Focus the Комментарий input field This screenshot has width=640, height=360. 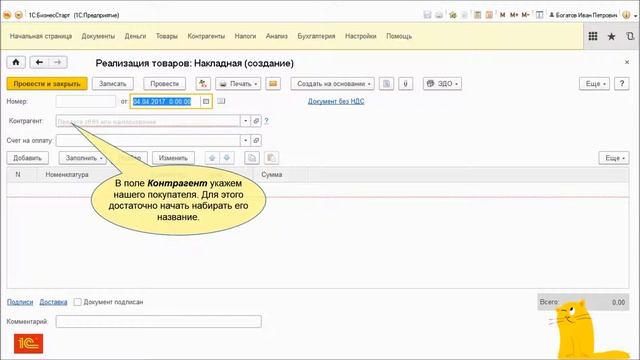[x=158, y=322]
